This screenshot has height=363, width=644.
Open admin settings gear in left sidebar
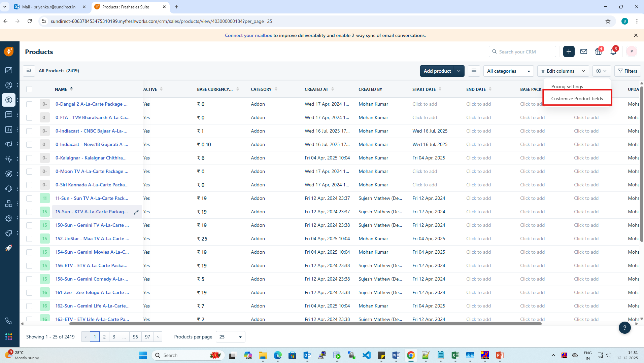[9, 218]
